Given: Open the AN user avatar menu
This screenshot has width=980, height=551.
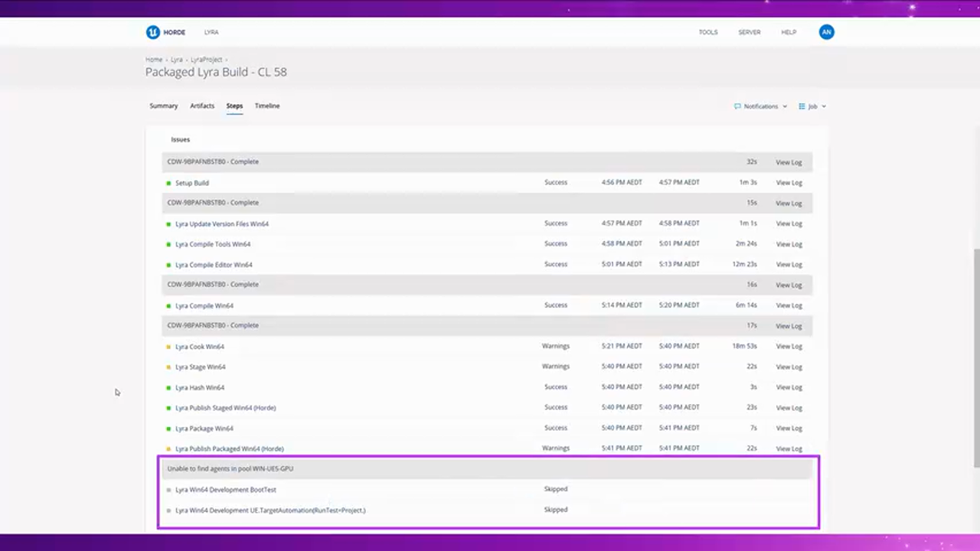Looking at the screenshot, I should pos(826,32).
